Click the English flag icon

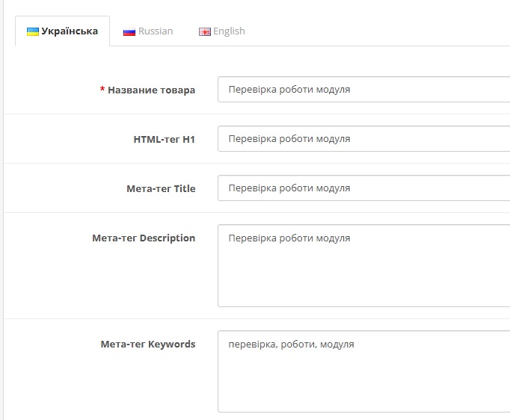pyautogui.click(x=205, y=32)
